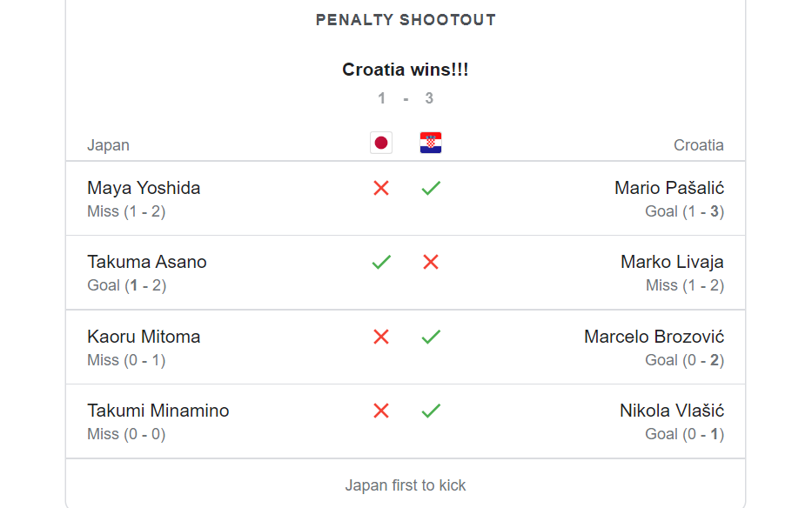Click Marcelo Brozović's green goal checkmark
The width and height of the screenshot is (812, 508).
tap(431, 337)
